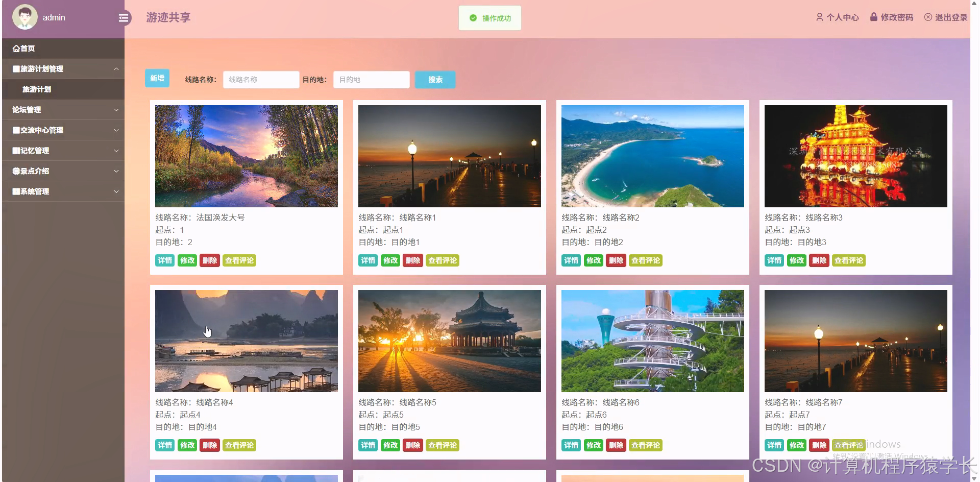This screenshot has height=482, width=980.
Task: Click 查看评论 for 线路名称6
Action: click(x=646, y=445)
